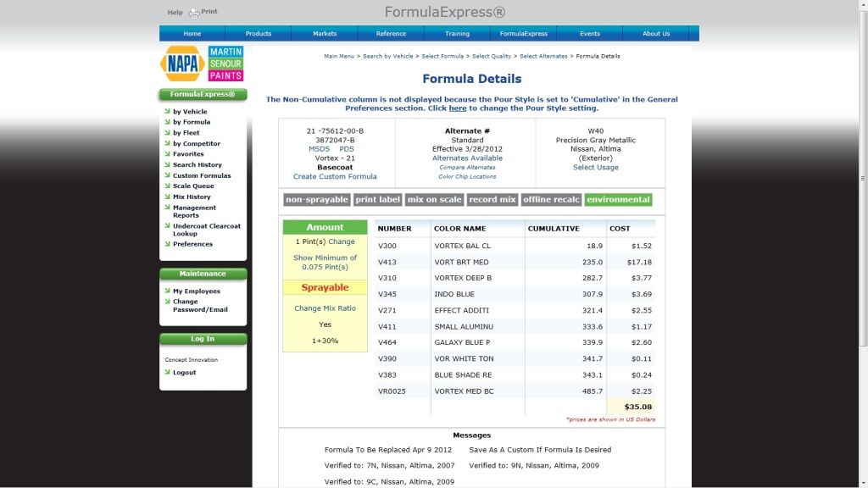
Task: Open My Employees under Maintenance
Action: [197, 291]
